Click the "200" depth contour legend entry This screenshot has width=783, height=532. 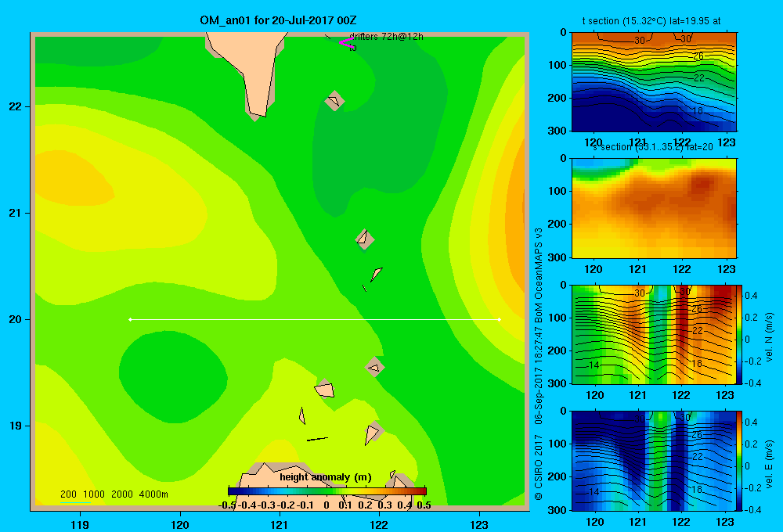[x=68, y=494]
